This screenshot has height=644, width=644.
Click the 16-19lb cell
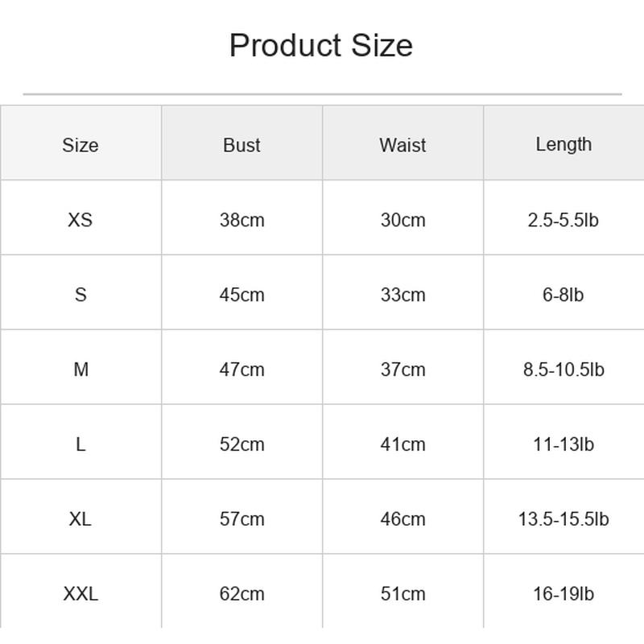point(564,592)
